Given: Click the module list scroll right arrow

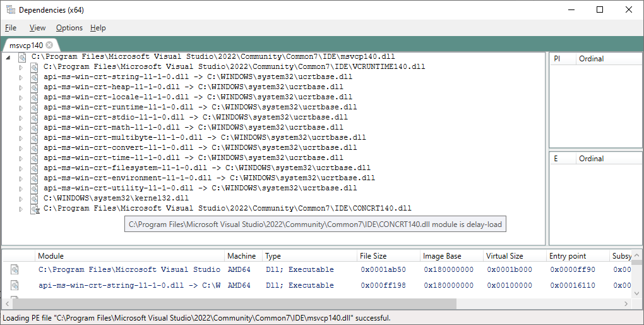Looking at the screenshot, I should pyautogui.click(x=626, y=304).
